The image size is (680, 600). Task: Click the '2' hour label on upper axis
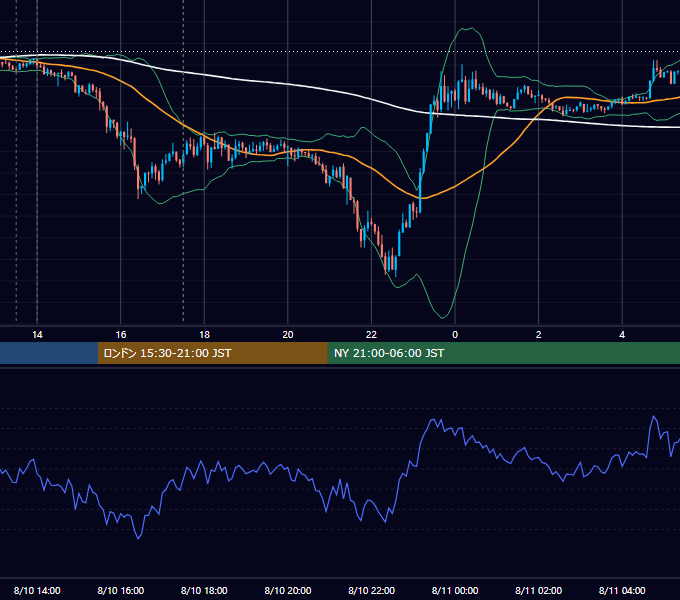539,335
